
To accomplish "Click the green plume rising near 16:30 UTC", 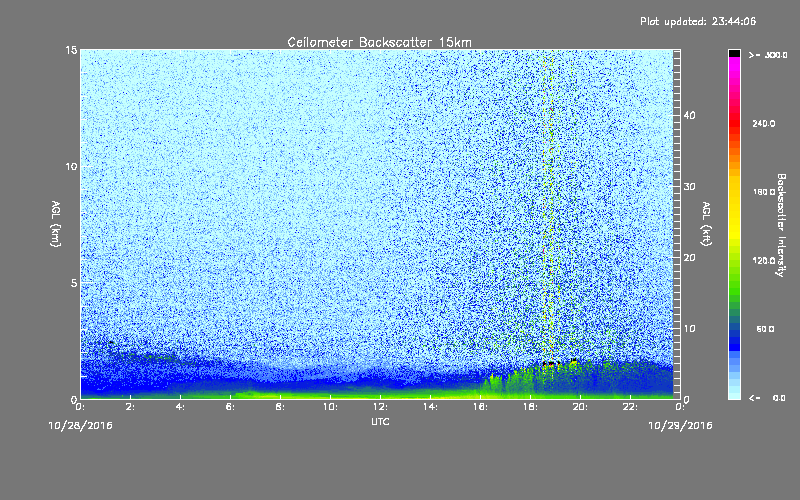I will (492, 385).
